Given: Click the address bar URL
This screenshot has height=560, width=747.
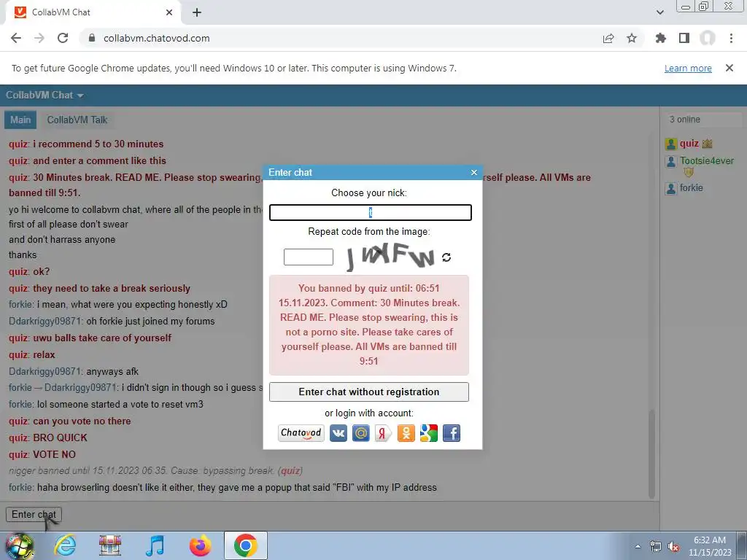Looking at the screenshot, I should pyautogui.click(x=157, y=38).
